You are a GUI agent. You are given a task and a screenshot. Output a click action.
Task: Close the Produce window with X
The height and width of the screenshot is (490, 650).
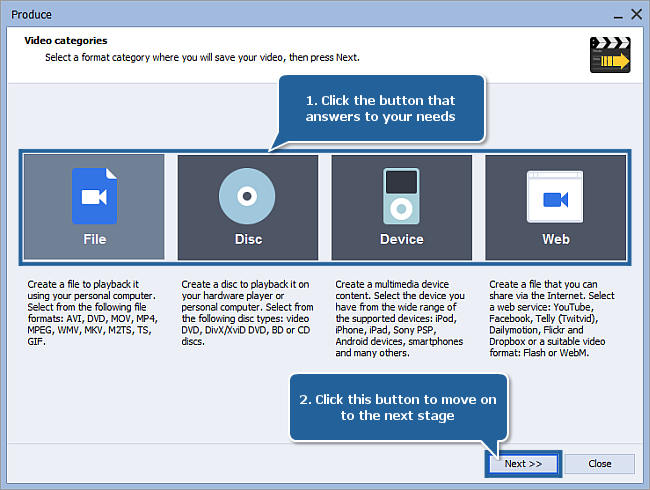click(x=636, y=14)
